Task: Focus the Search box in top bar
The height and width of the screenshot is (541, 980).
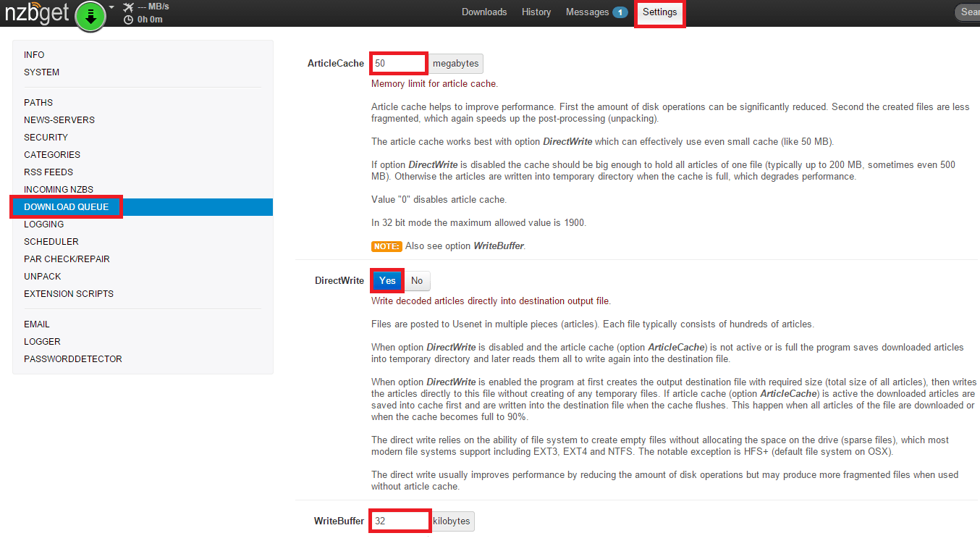Action: (968, 12)
